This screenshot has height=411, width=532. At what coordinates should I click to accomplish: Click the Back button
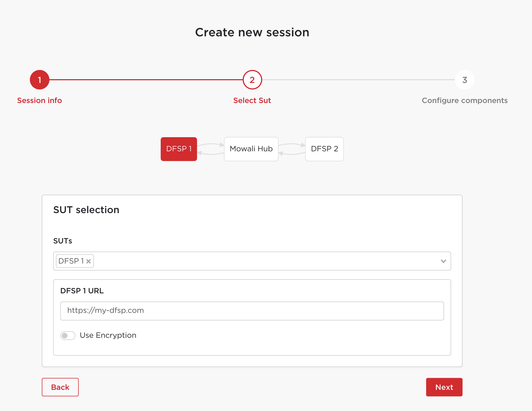tap(60, 387)
